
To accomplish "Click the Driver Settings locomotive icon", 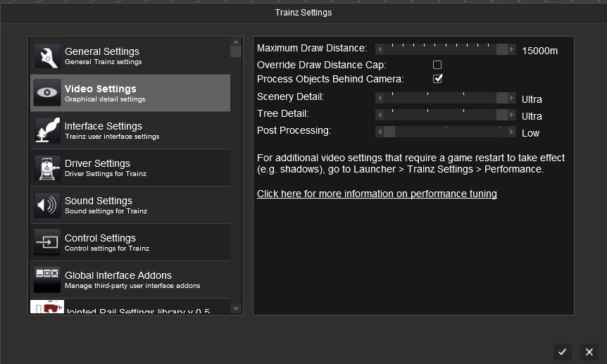I will 47,168.
